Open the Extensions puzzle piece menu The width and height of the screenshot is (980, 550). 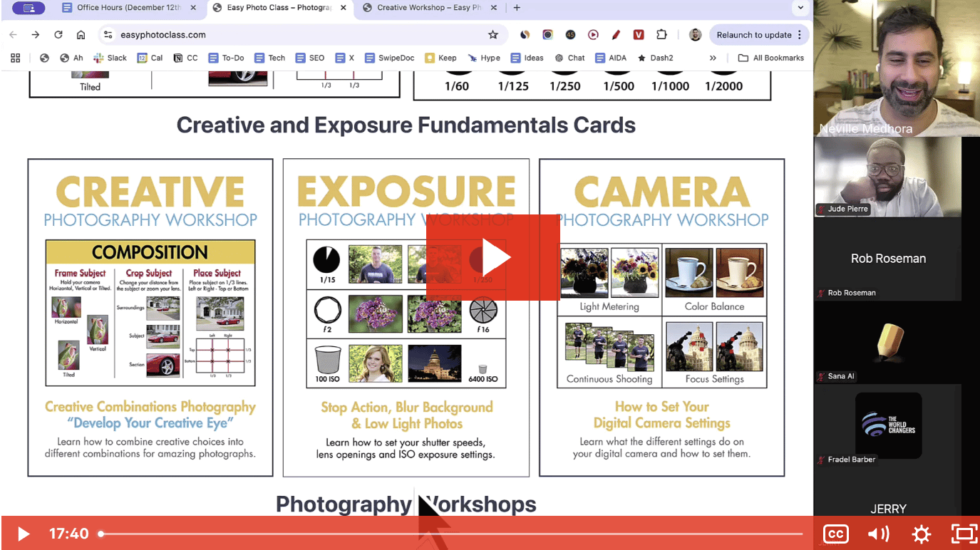coord(661,34)
